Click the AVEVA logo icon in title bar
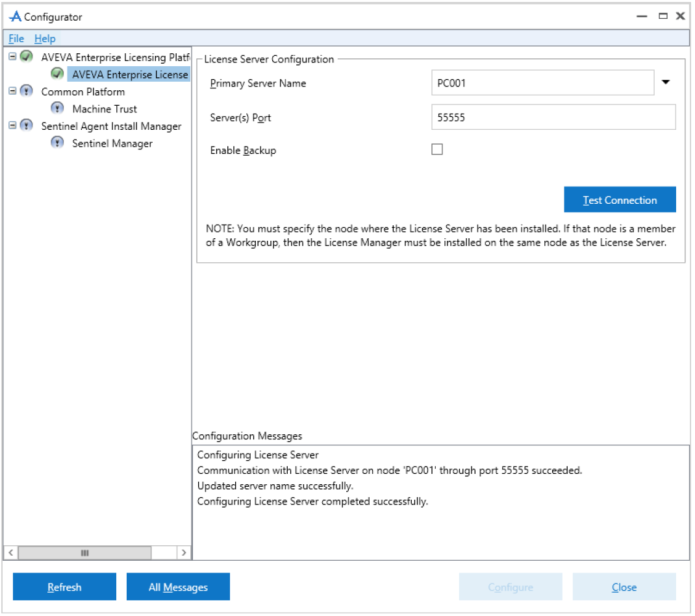Screen dimensions: 695x616 (x=16, y=17)
